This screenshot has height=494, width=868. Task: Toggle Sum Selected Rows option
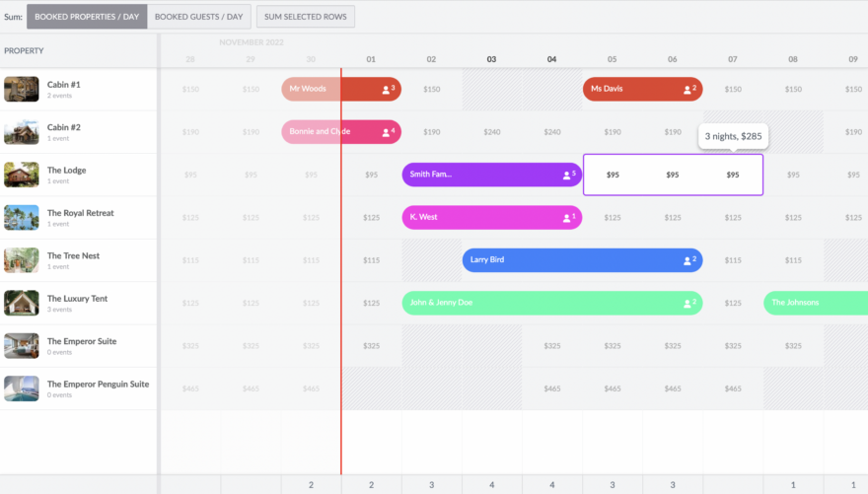(x=305, y=17)
